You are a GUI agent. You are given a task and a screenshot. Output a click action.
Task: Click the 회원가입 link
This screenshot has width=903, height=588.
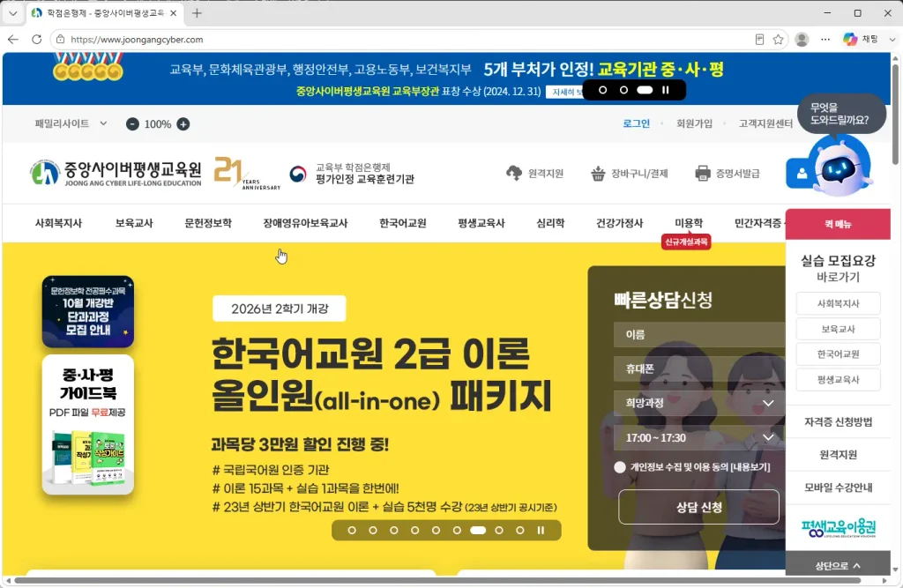coord(694,123)
